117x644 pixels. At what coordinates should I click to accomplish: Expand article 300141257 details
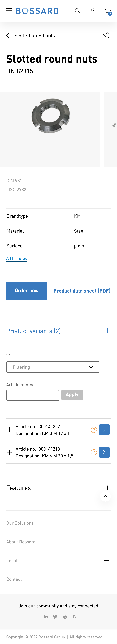point(9,430)
